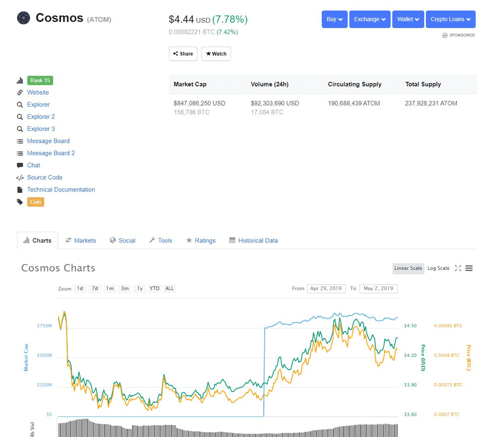This screenshot has height=437, width=504.
Task: Set chart zoom to 1m
Action: pos(110,289)
